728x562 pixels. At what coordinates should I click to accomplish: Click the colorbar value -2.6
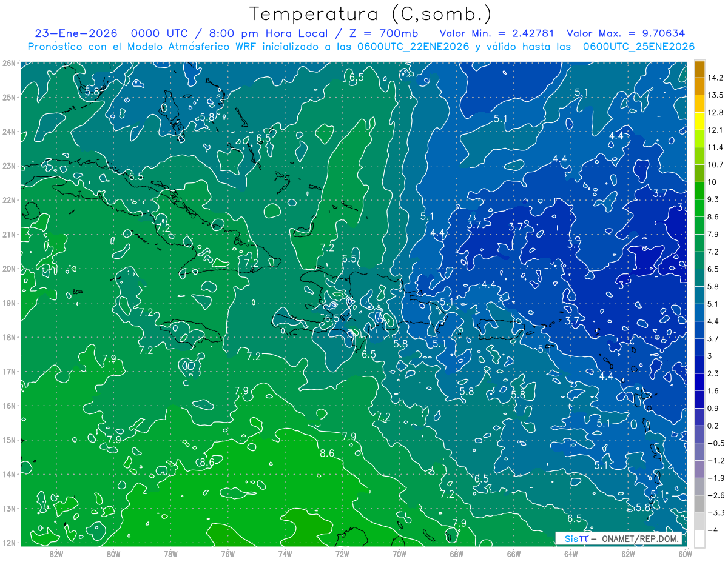pyautogui.click(x=715, y=495)
